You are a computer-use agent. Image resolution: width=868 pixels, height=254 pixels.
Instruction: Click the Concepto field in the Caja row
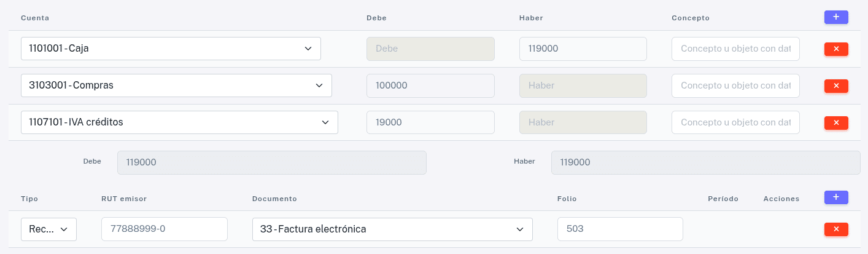point(735,49)
